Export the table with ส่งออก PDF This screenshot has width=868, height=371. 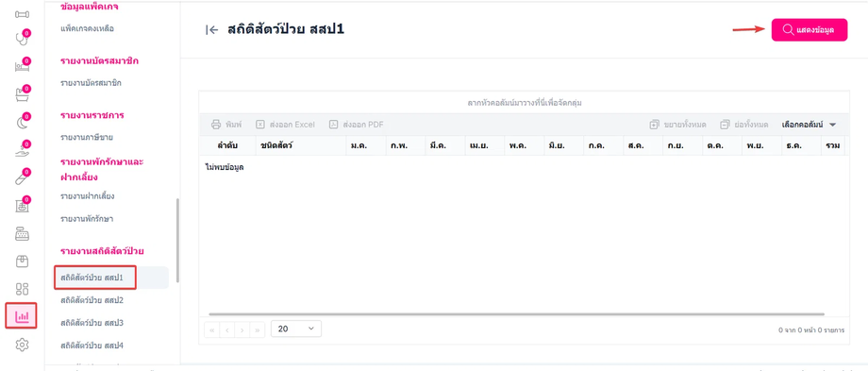(357, 125)
